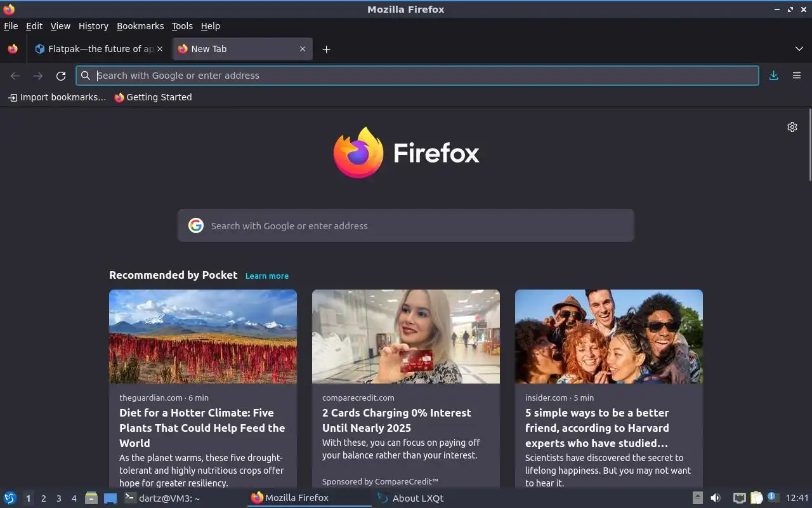
Task: Click the comparecredit.com source text
Action: click(358, 398)
